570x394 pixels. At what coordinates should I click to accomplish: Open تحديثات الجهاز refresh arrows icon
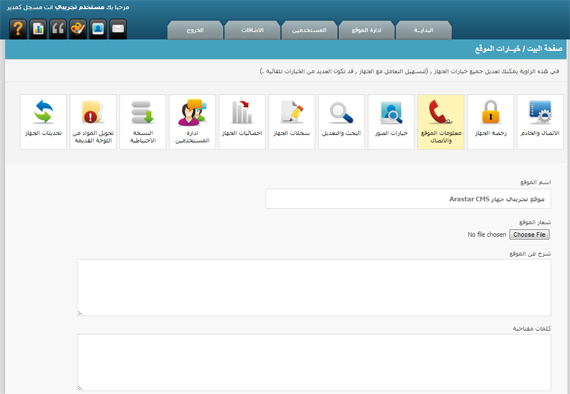(43, 122)
